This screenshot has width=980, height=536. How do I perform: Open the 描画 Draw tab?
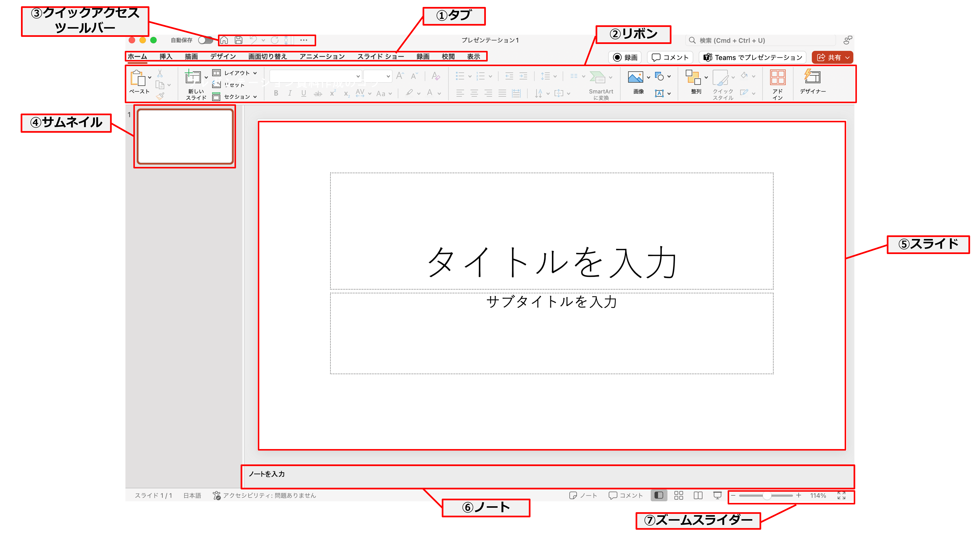click(191, 56)
